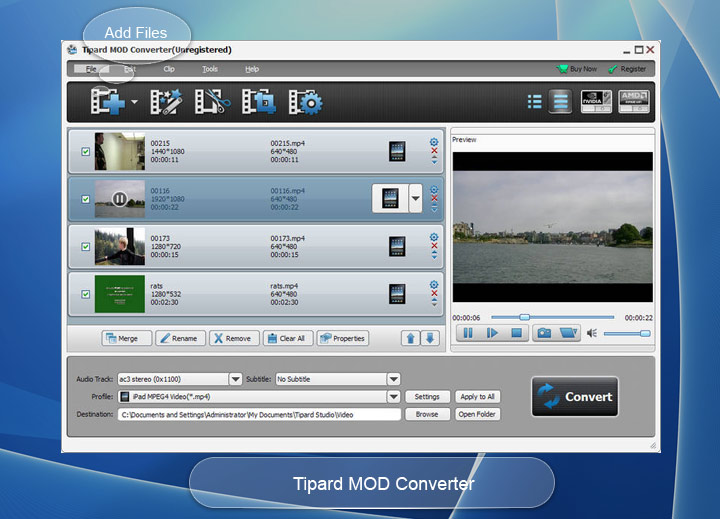
Task: Click the large Convert button
Action: [x=575, y=397]
